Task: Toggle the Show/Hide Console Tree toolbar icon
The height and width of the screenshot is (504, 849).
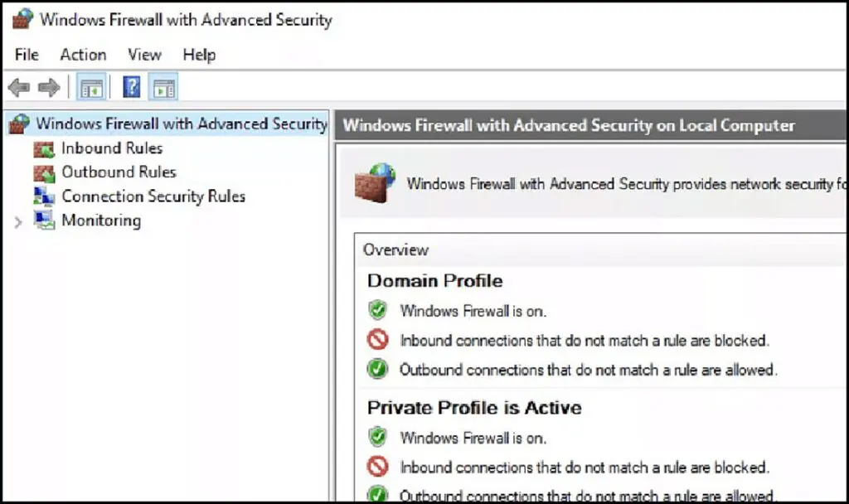Action: (x=91, y=88)
